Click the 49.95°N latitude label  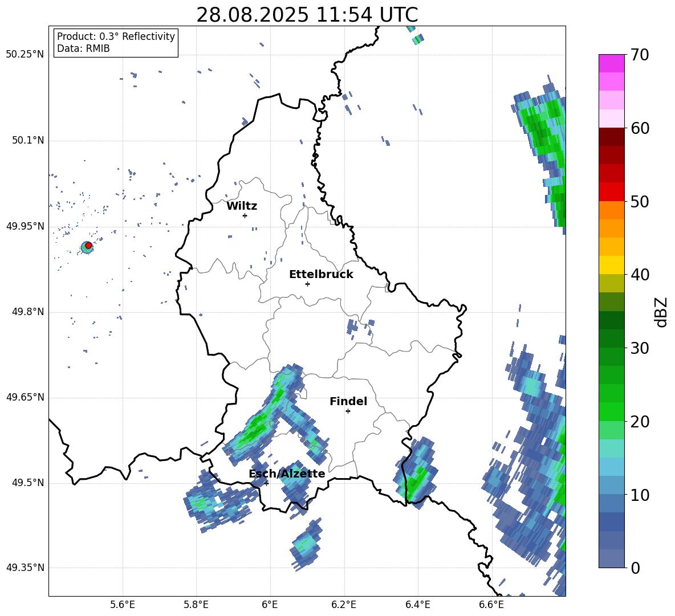coord(25,226)
